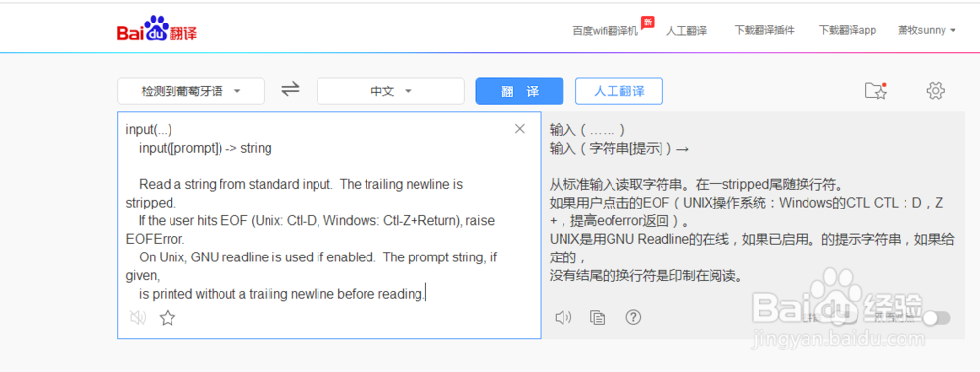Image resolution: width=980 pixels, height=372 pixels.
Task: Open translation settings gear icon
Action: (935, 90)
